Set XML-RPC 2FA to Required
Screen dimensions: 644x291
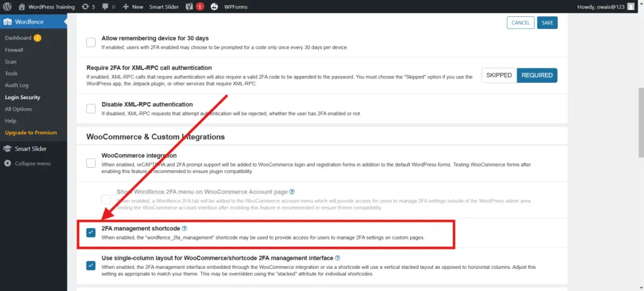(x=537, y=75)
